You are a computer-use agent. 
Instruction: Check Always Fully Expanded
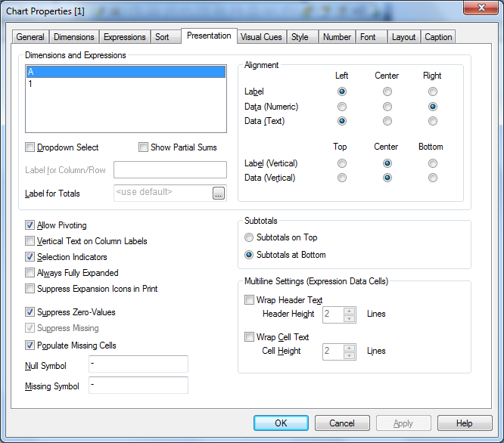coord(30,273)
